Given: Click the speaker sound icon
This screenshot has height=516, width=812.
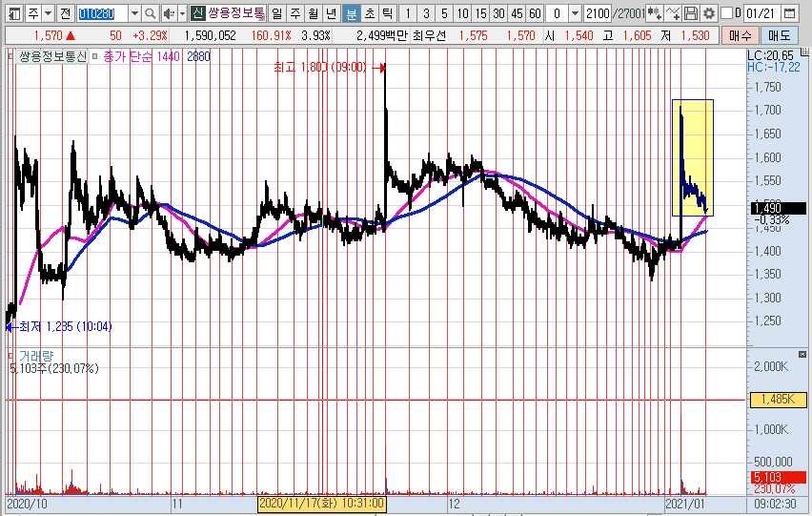Looking at the screenshot, I should pyautogui.click(x=167, y=13).
